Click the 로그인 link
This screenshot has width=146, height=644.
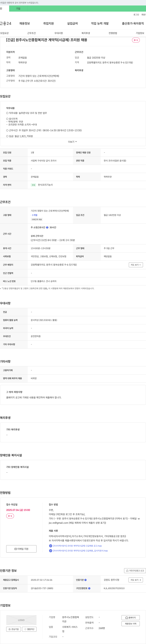point(136,15)
